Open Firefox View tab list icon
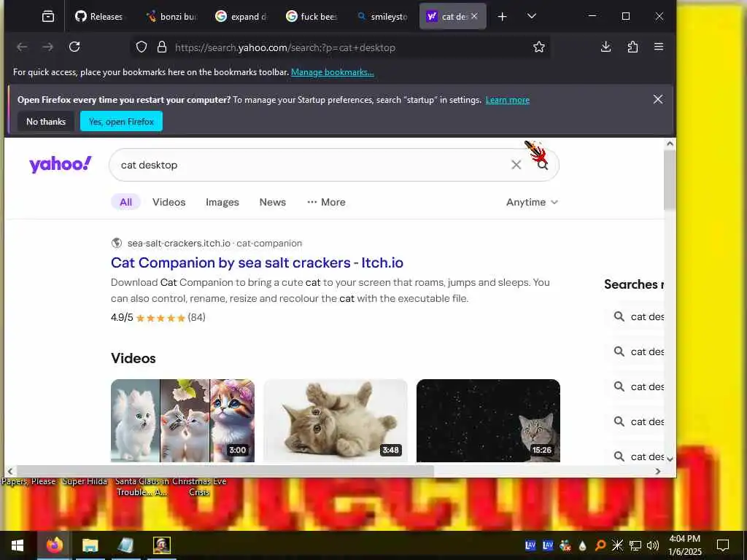The image size is (747, 560). [x=47, y=17]
